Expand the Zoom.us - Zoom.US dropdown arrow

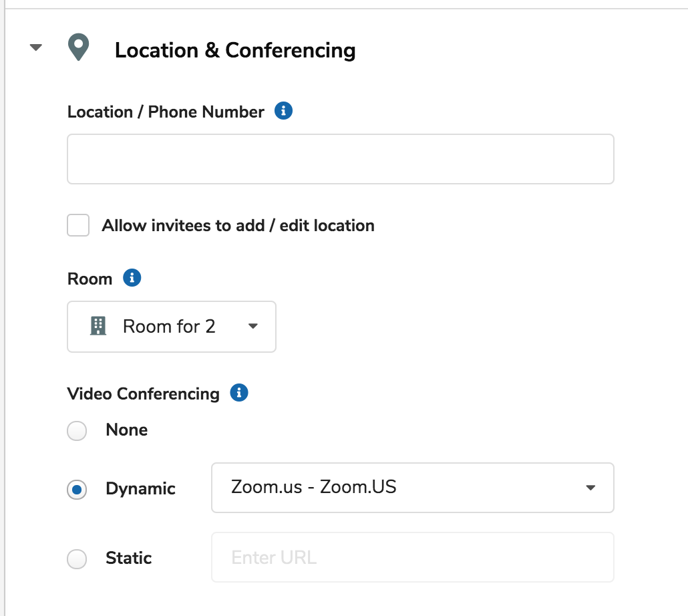[x=590, y=488]
